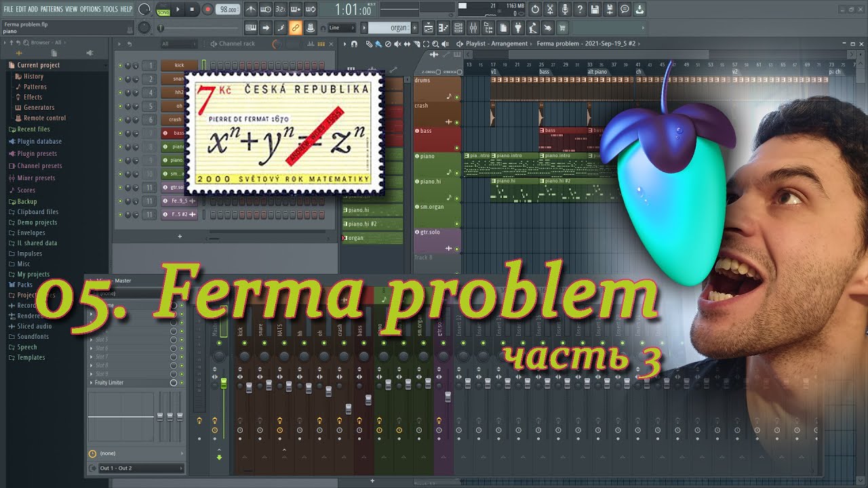Screen dimensions: 868x488
Task: Click the plus button next to organ pattern
Action: (414, 28)
